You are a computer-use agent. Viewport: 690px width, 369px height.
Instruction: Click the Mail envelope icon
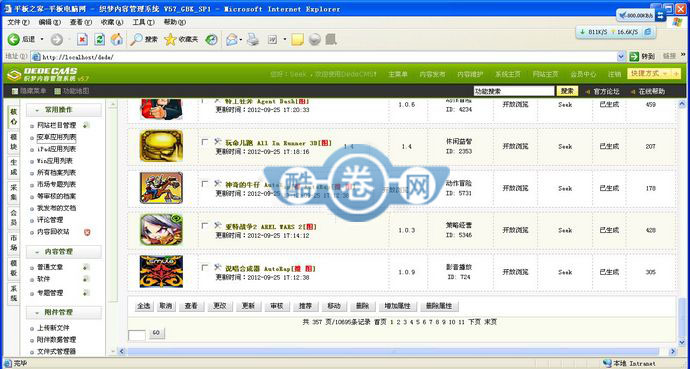click(231, 40)
